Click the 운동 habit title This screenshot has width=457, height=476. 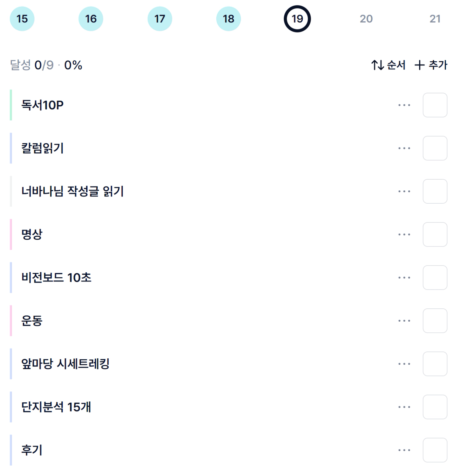(x=32, y=321)
